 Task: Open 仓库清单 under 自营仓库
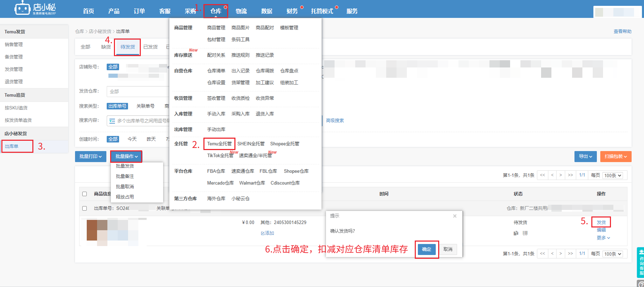click(216, 71)
